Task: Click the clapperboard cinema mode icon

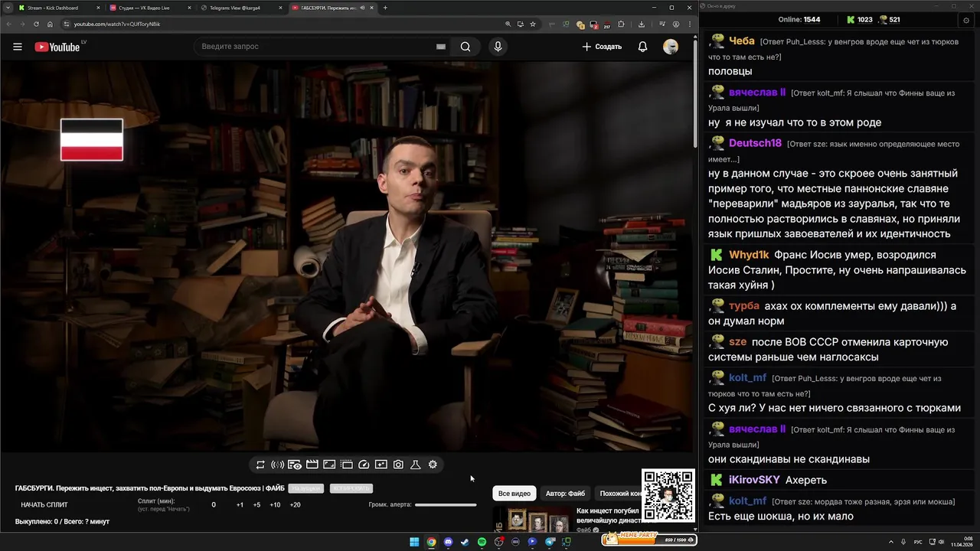Action: point(312,465)
